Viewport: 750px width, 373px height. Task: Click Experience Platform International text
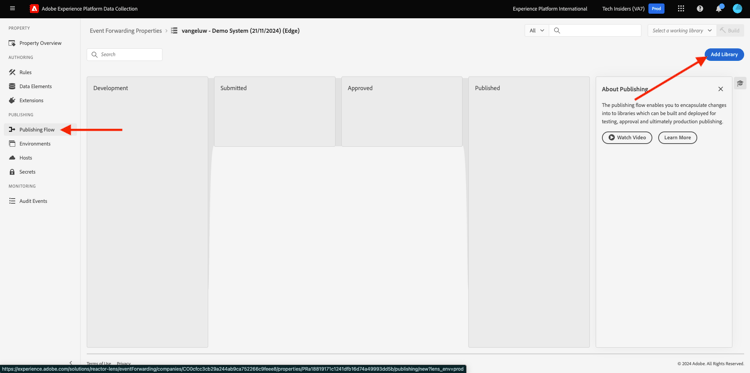click(x=550, y=9)
